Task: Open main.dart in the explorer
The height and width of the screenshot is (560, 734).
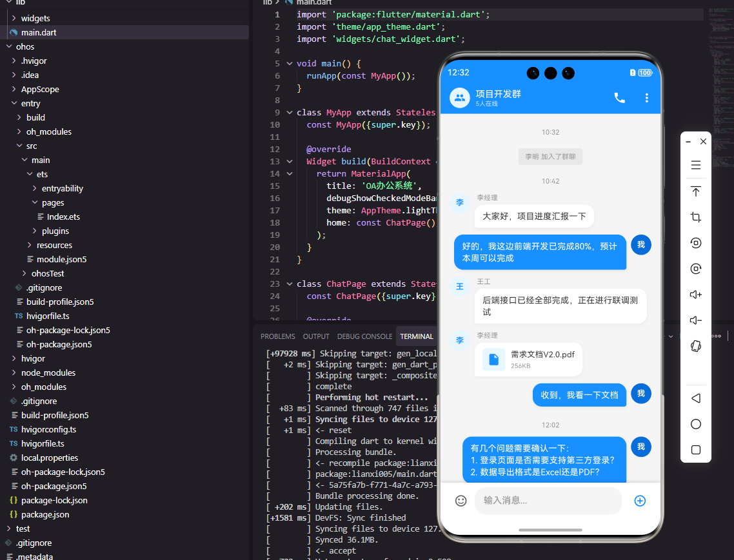Action: [39, 32]
